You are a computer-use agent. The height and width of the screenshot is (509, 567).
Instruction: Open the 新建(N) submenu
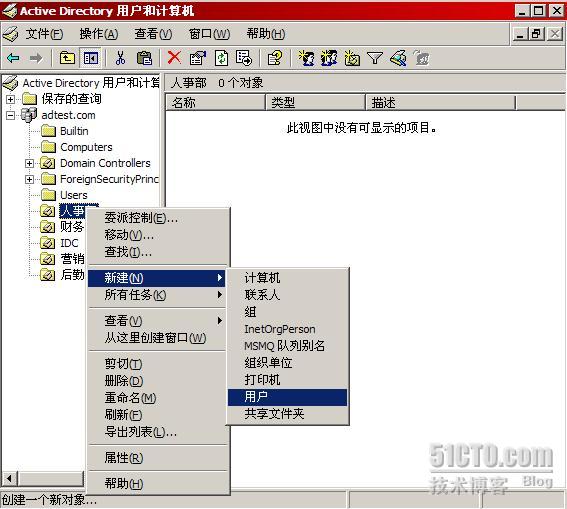(157, 278)
